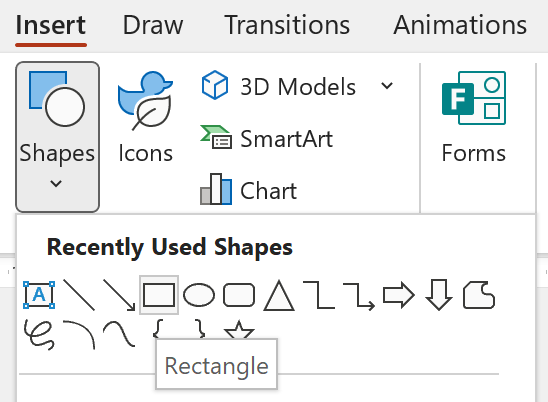Viewport: 548px width, 402px height.
Task: Select the Isosceles Triangle shape
Action: tap(279, 295)
